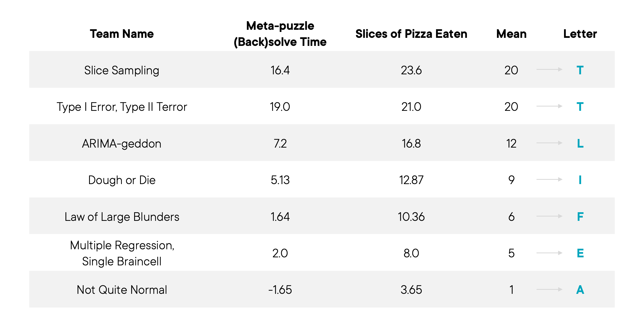644x322 pixels.
Task: Select the 12.87 pizza slices value
Action: coord(411,180)
